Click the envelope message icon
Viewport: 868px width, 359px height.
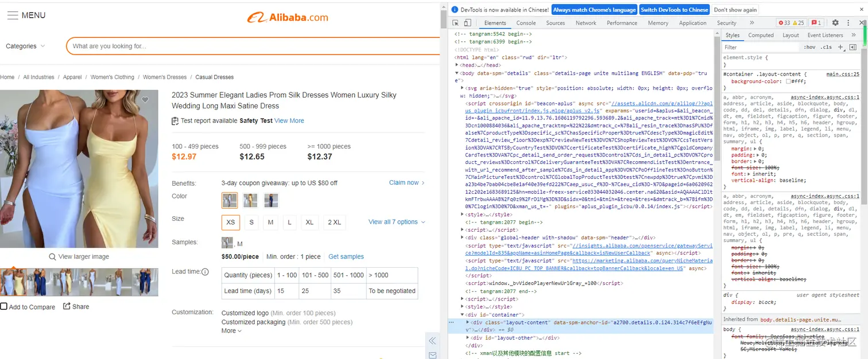[x=432, y=355]
